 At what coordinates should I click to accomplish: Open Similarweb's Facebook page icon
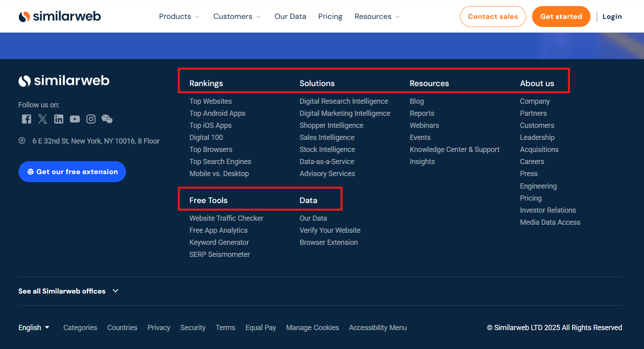tap(27, 119)
